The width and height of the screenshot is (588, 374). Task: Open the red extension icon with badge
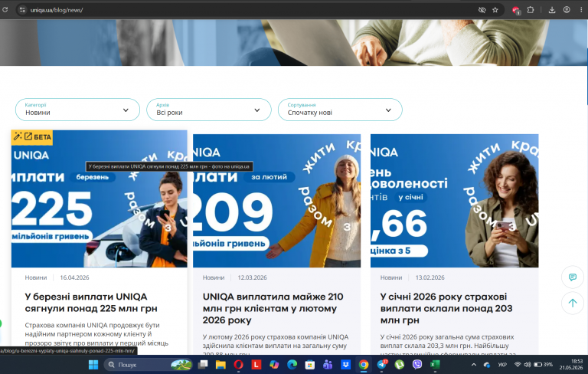click(516, 11)
